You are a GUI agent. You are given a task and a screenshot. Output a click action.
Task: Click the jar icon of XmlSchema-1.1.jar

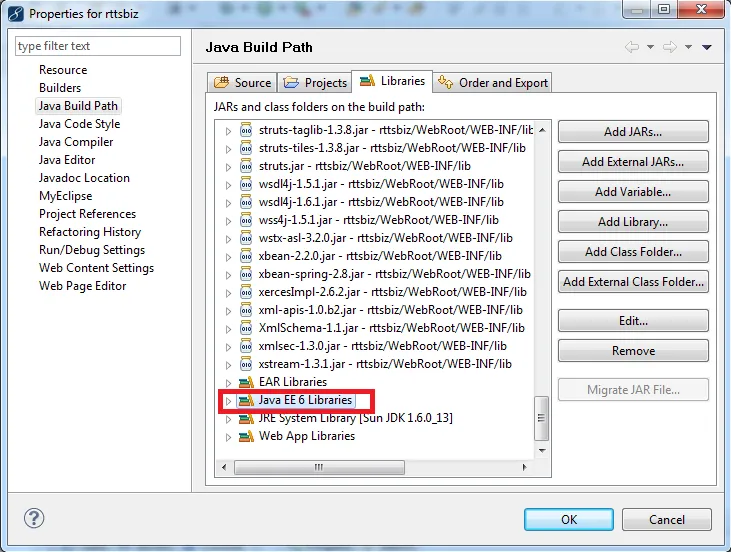pos(246,328)
